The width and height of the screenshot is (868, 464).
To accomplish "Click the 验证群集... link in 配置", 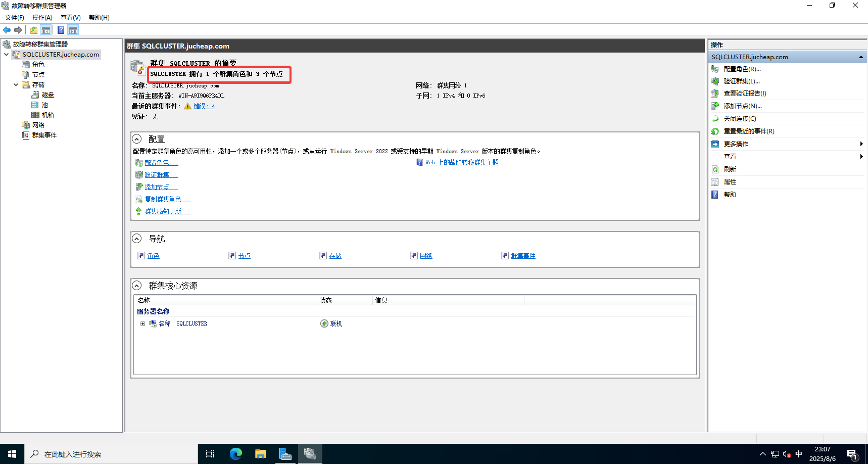I will (162, 175).
